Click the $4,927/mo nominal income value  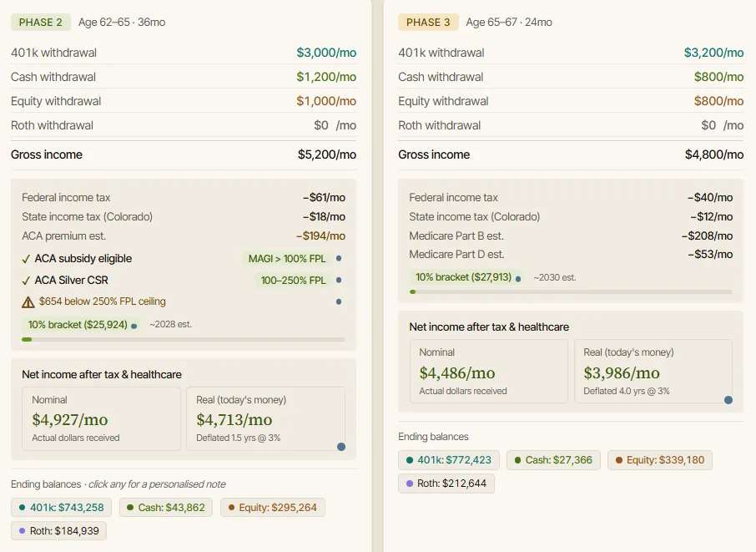[x=70, y=420]
